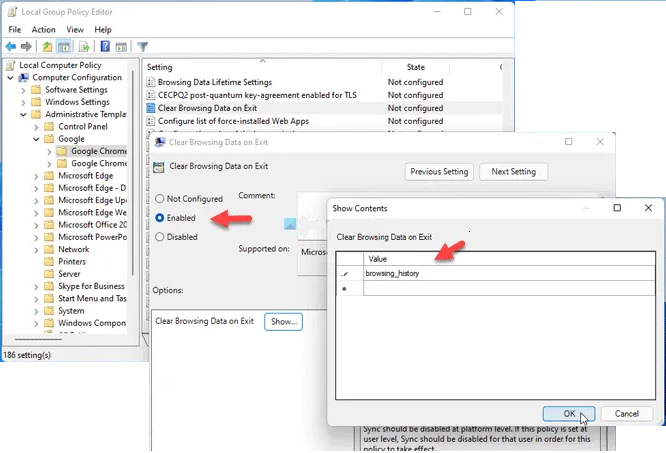The width and height of the screenshot is (666, 453).
Task: Select the Start Menu and Taskbar tree item
Action: (x=92, y=298)
